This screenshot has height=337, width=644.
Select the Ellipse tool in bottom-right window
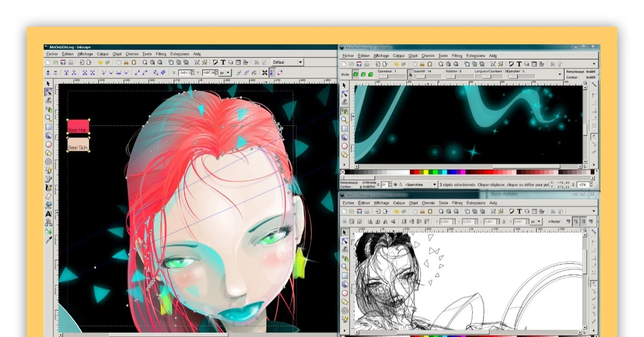coord(345,293)
